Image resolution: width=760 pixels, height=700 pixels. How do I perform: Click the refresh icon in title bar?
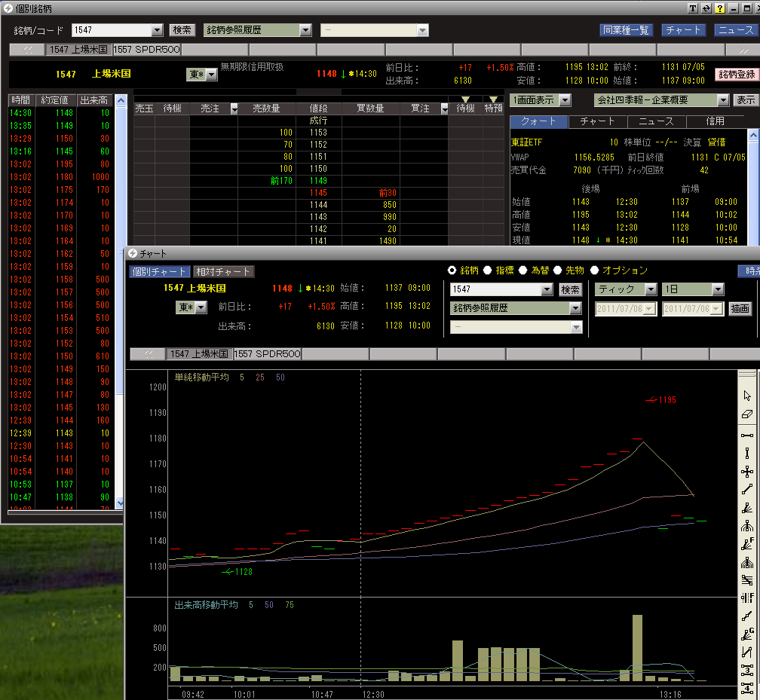pyautogui.click(x=706, y=8)
